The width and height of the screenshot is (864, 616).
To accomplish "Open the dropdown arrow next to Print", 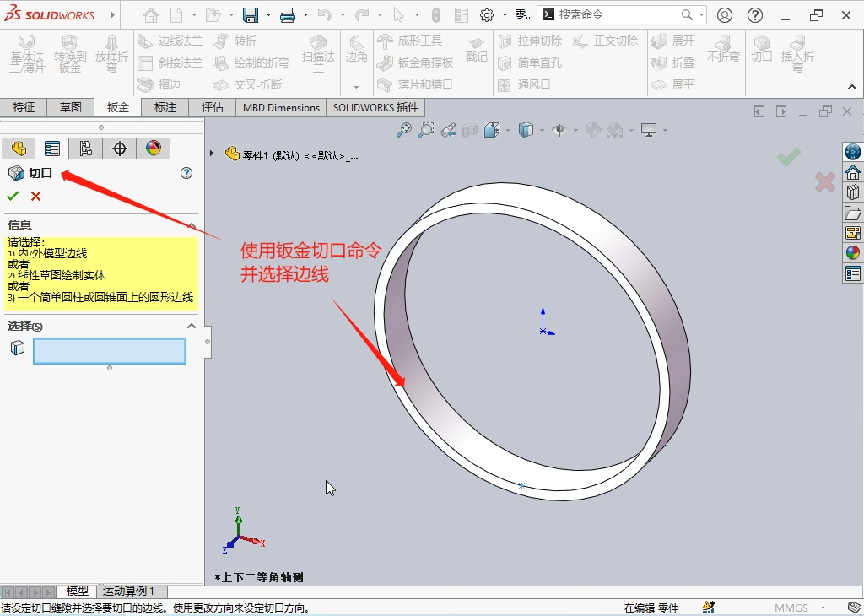I will (x=305, y=15).
